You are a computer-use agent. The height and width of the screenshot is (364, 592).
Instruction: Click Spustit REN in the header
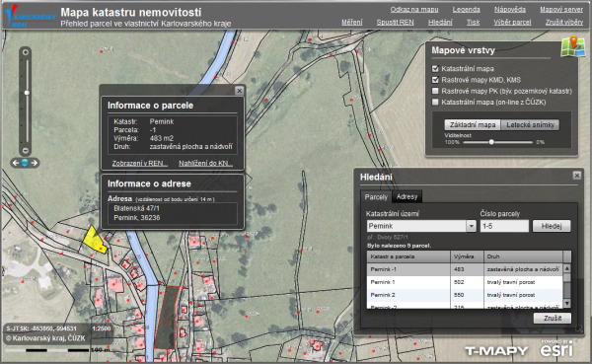point(395,23)
